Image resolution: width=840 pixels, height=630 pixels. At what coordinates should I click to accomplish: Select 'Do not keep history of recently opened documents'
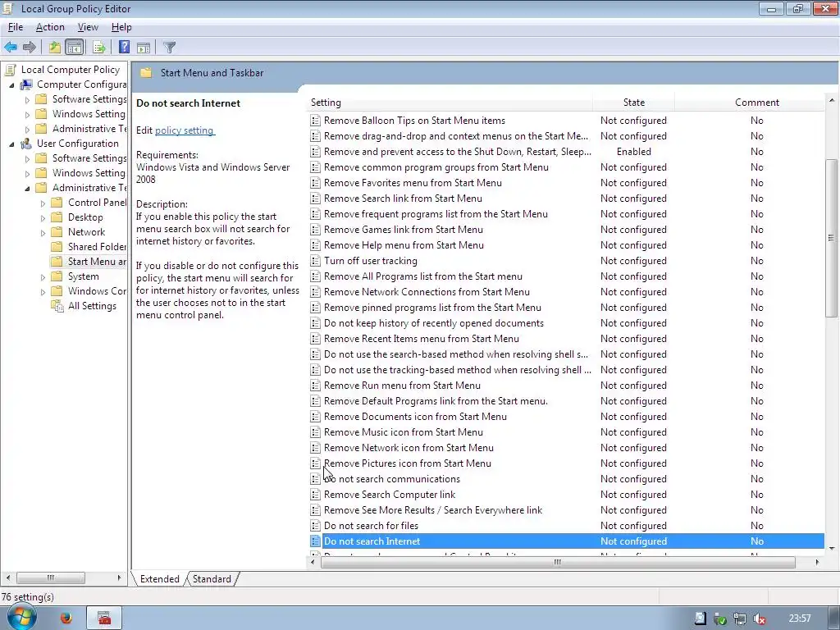(433, 323)
